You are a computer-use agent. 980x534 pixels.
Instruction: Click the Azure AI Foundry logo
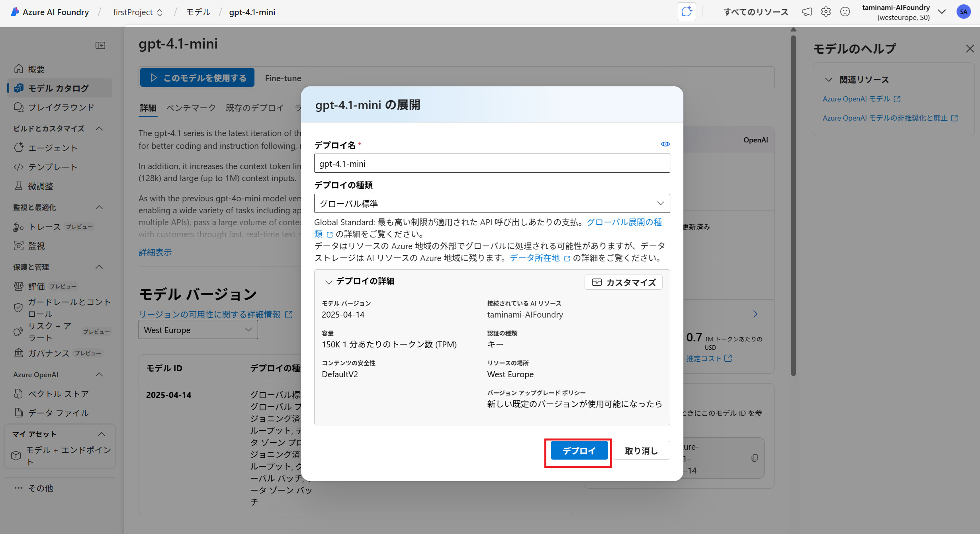tap(50, 12)
